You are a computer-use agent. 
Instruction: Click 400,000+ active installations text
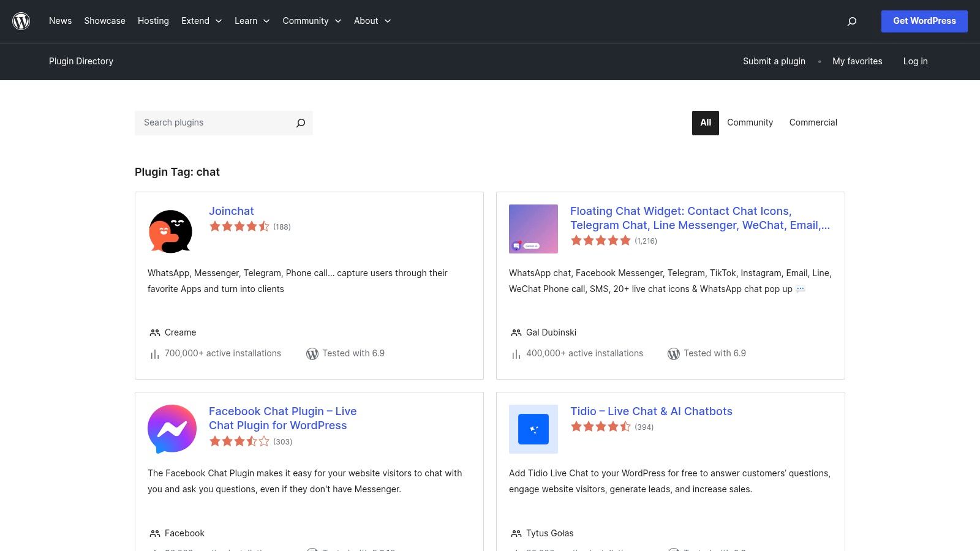[x=584, y=353]
